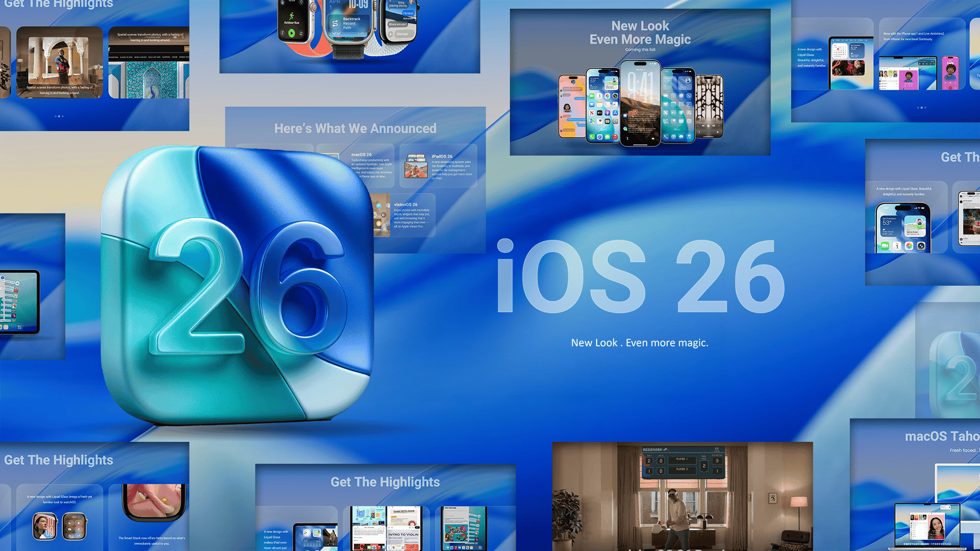Open the visionOS 26 announcement card
The image size is (980, 551).
pos(405,215)
